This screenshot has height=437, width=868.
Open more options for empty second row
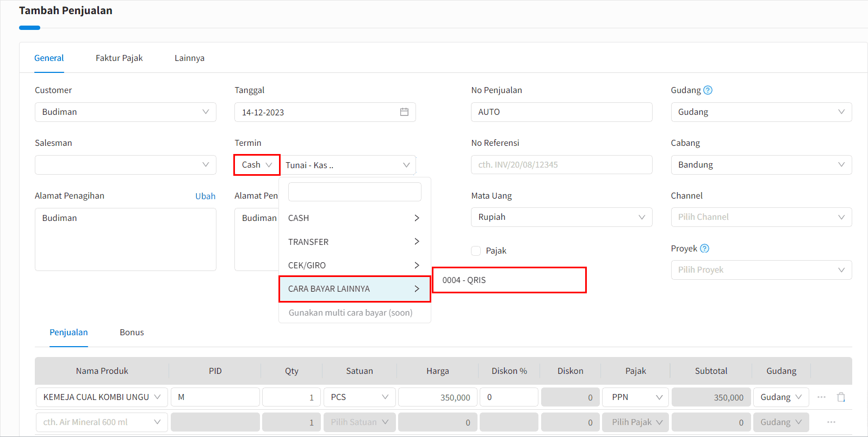pos(831,422)
